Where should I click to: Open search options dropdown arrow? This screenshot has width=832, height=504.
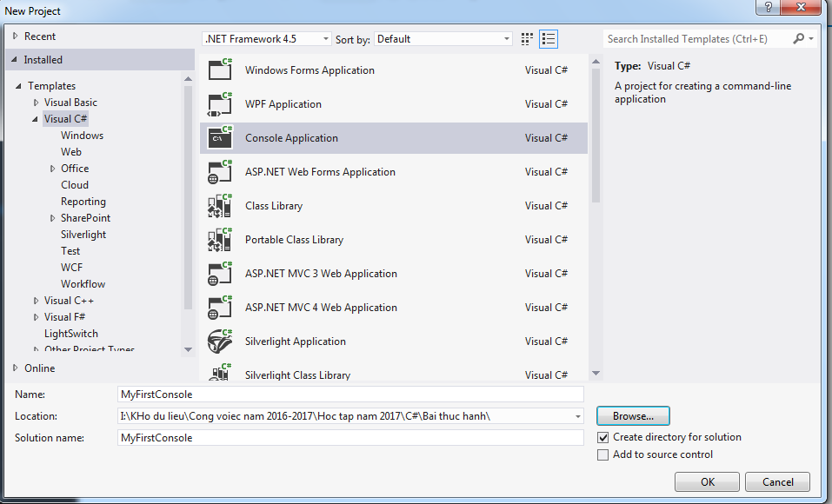pos(811,39)
